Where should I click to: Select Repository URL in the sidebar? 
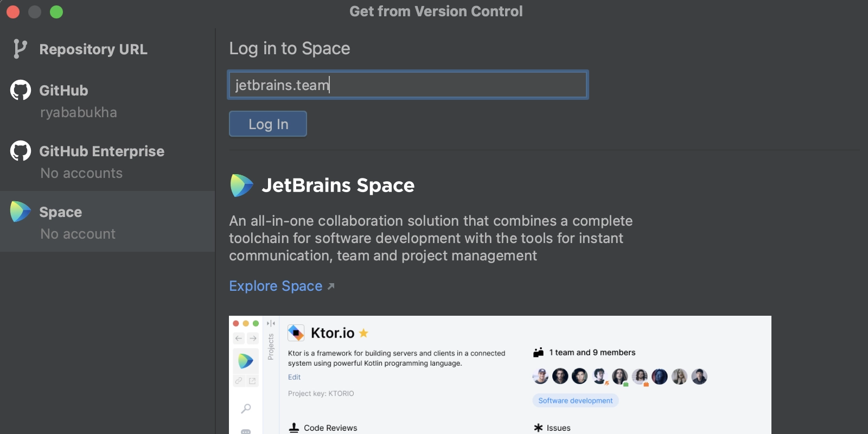[x=107, y=49]
